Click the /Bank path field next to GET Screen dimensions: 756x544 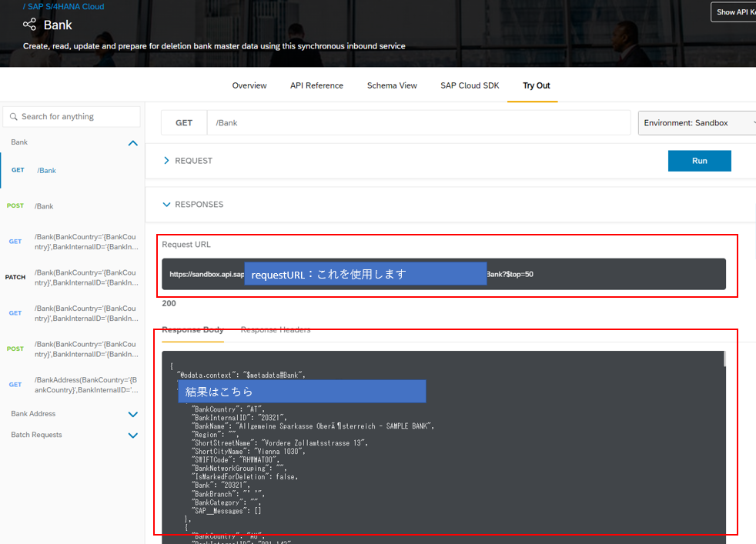click(419, 123)
